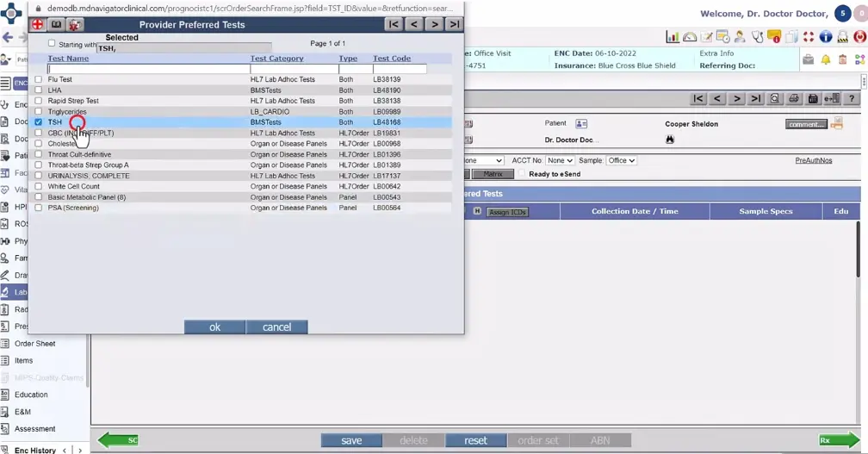Screen dimensions: 868x454
Task: Click the binoculars search icon by provider
Action: (670, 140)
